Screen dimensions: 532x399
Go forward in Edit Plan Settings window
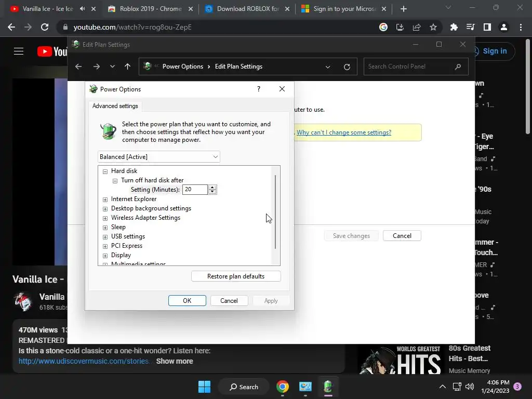point(96,66)
